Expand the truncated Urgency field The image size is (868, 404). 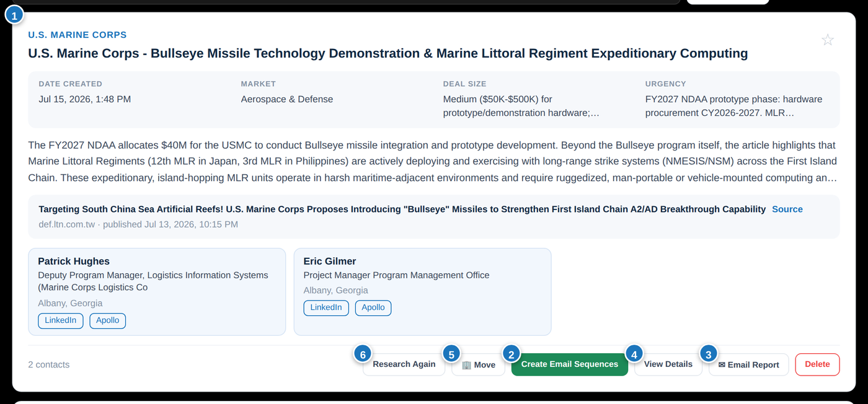[734, 106]
